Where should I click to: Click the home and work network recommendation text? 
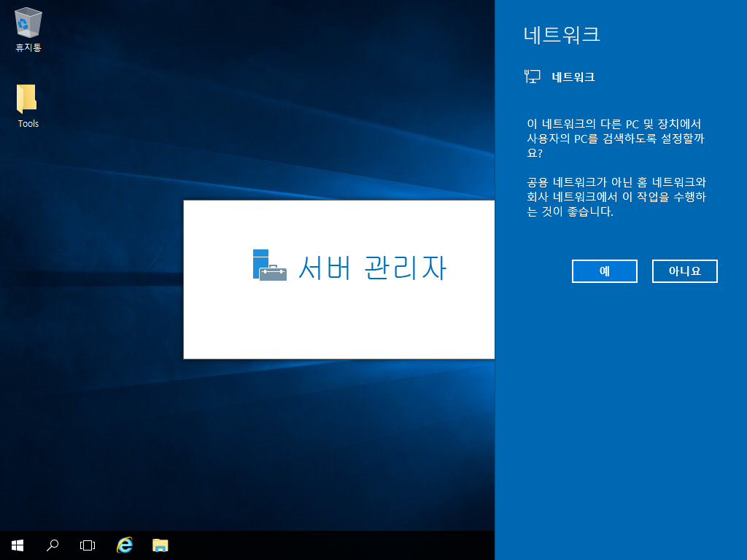(x=616, y=197)
